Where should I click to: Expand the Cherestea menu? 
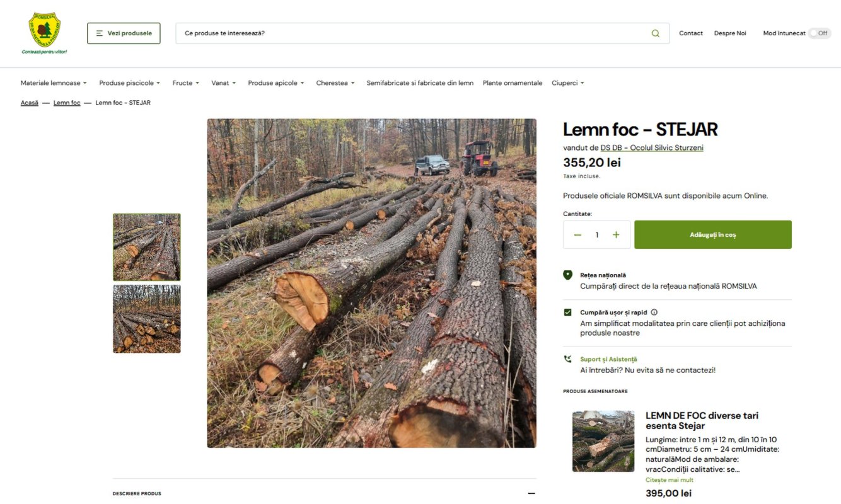click(x=335, y=83)
